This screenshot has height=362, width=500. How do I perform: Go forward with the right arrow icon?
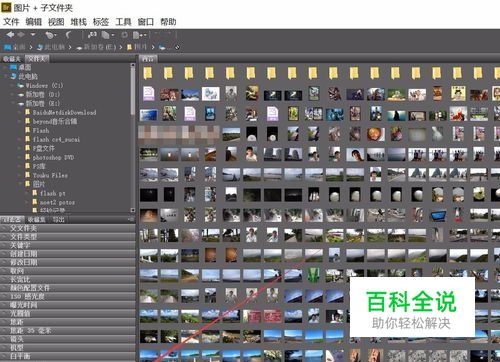click(21, 35)
